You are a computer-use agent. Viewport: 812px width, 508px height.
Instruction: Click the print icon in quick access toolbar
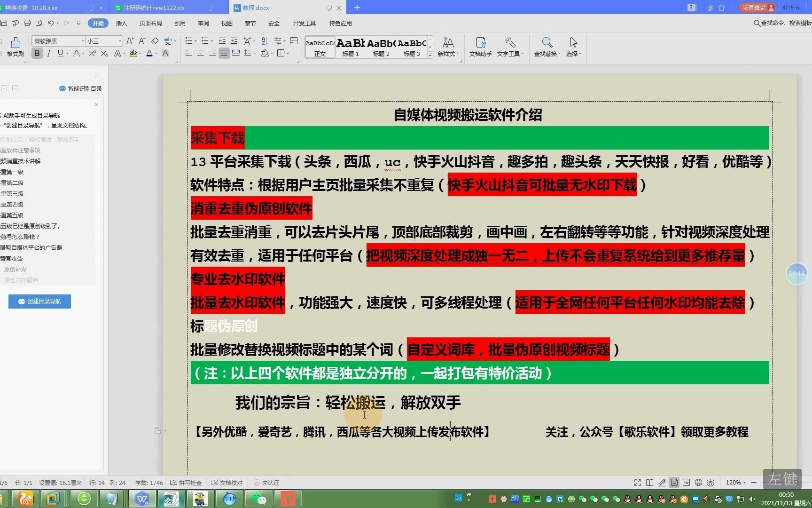(27, 23)
